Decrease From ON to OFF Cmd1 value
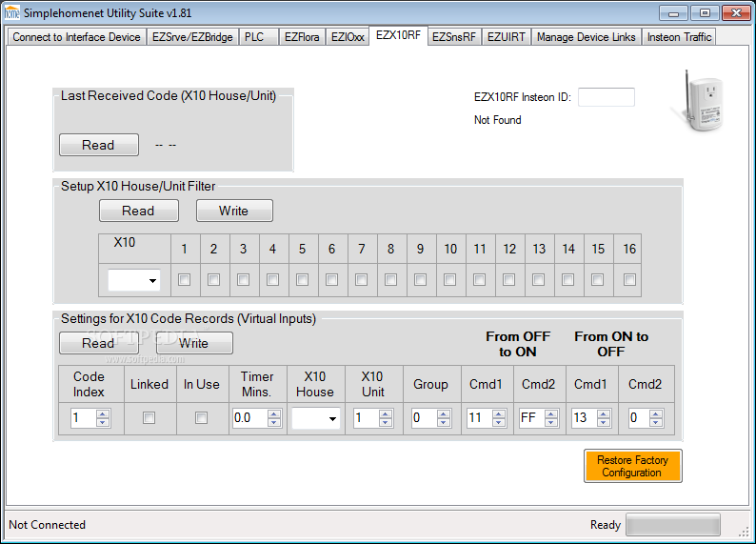The width and height of the screenshot is (756, 544). 604,422
